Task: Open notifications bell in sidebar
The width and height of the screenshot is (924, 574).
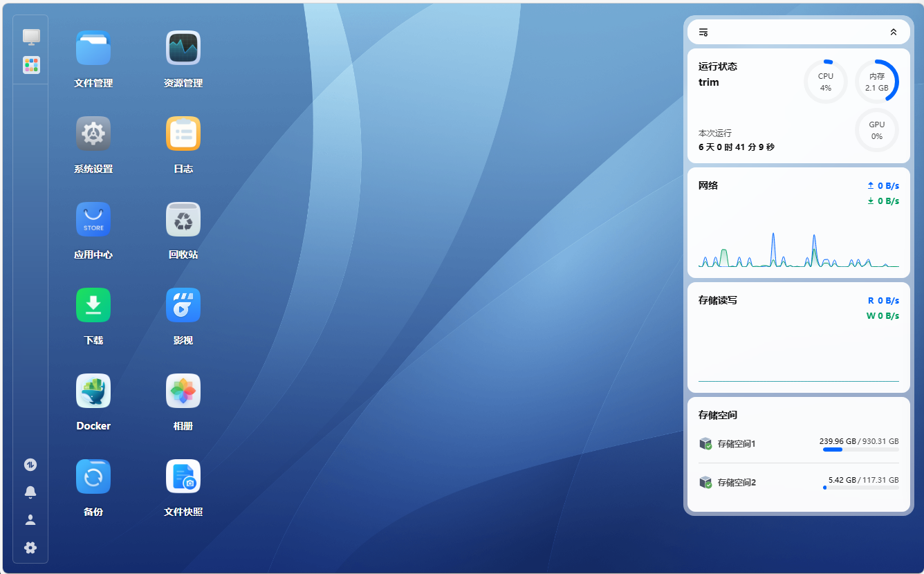Action: [30, 492]
